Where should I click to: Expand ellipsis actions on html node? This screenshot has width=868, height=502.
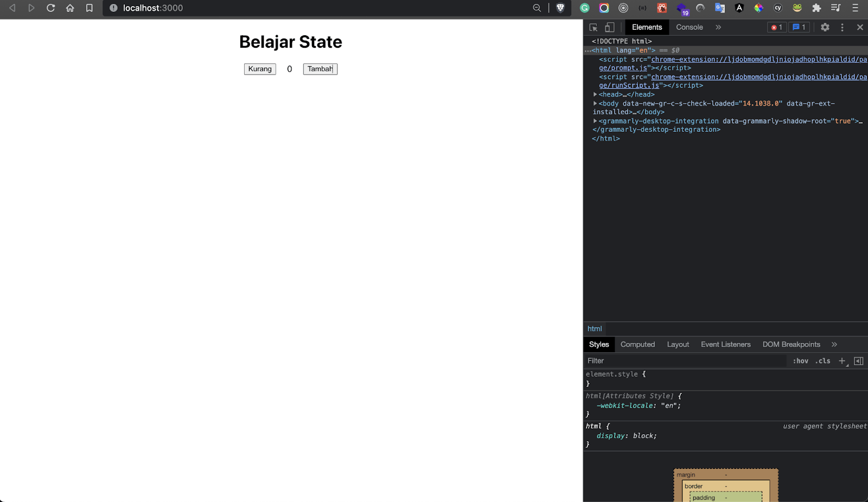tap(588, 50)
